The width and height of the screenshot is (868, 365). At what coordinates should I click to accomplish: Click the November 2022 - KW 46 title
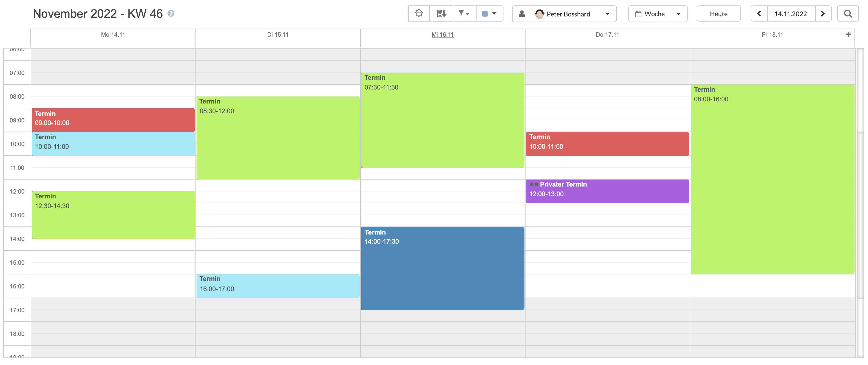click(98, 13)
